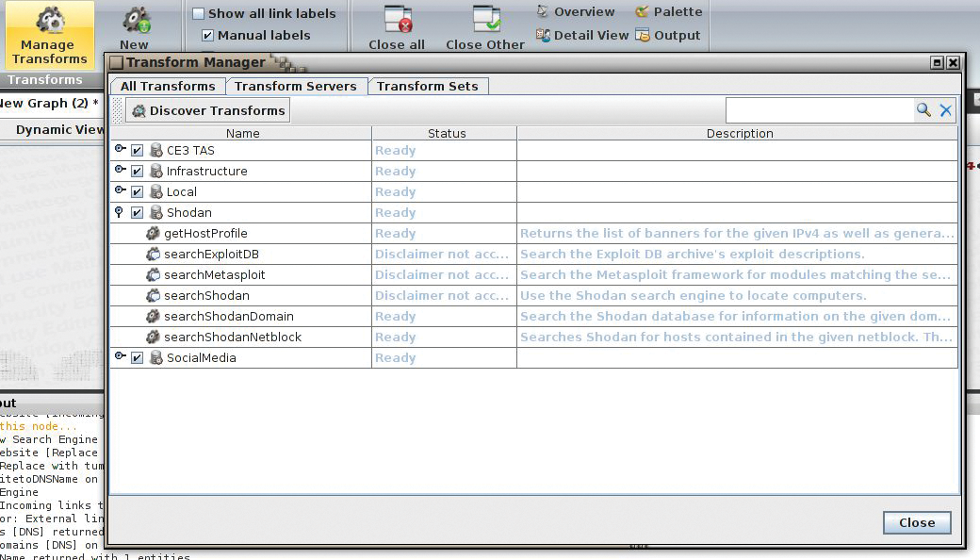Select the Infrastructure server row

click(534, 172)
